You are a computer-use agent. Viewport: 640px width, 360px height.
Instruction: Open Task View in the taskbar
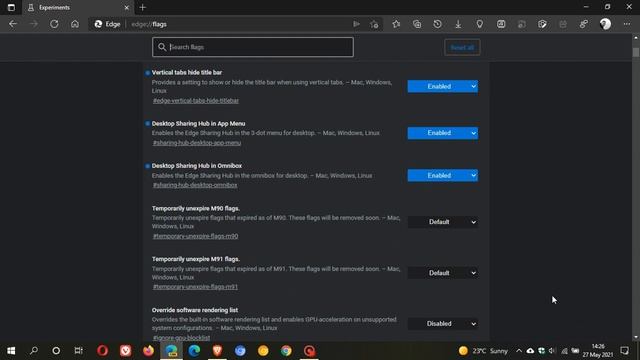78,351
